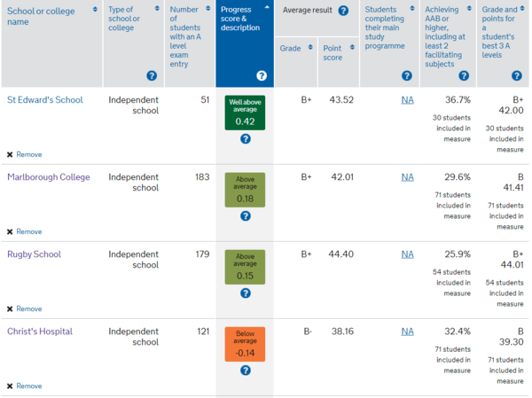Show help for Average result
Viewport: 532px width, 398px height.
click(343, 11)
